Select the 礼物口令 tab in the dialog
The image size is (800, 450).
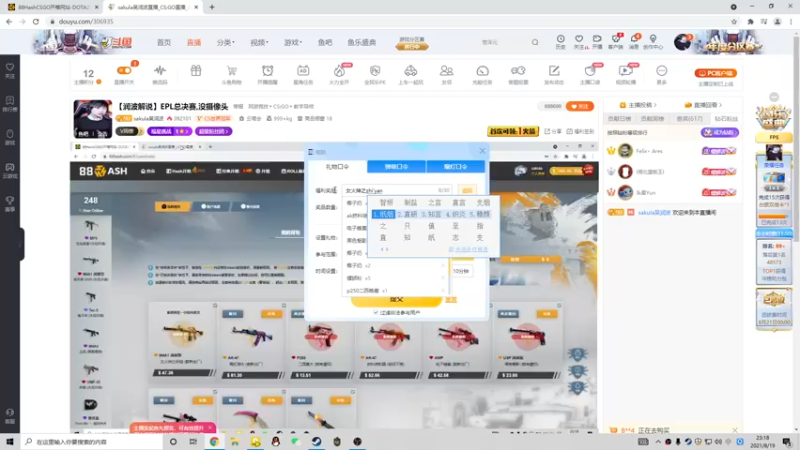click(x=337, y=167)
